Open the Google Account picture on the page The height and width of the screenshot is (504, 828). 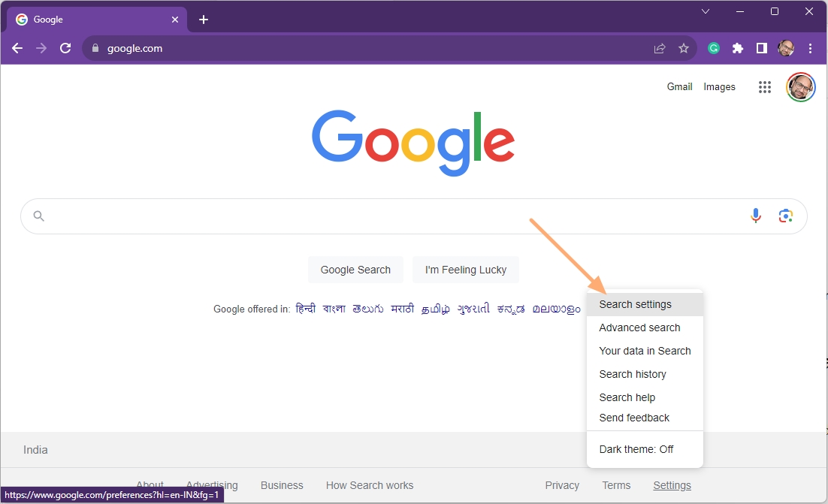(801, 87)
